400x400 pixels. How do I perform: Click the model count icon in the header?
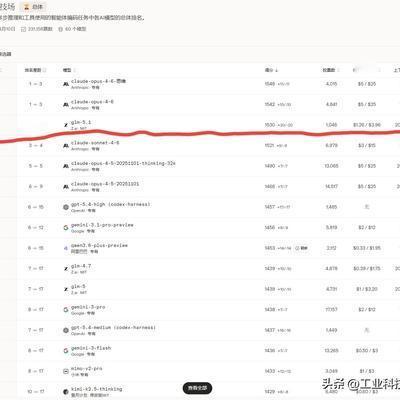click(x=60, y=29)
